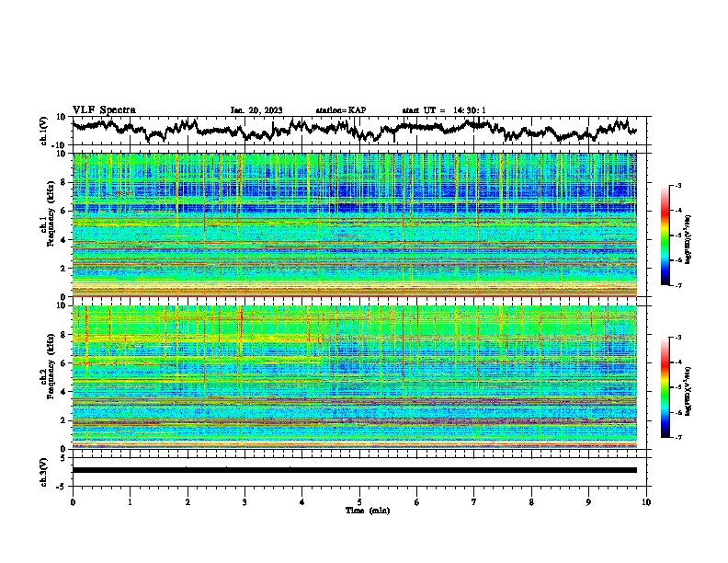Click the ch.1 black voltage waveform trace

pyautogui.click(x=354, y=130)
